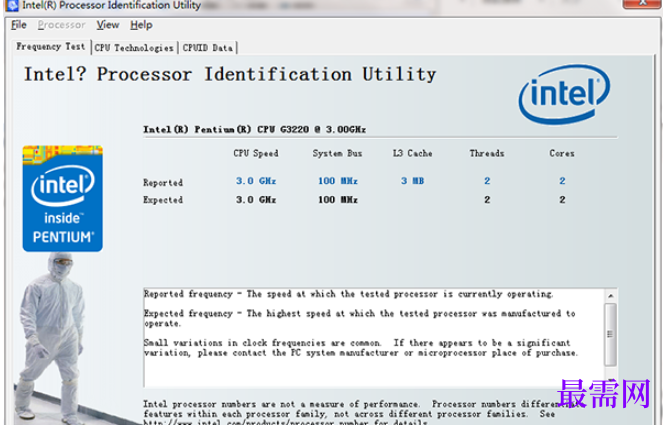
Task: Open the File menu
Action: coord(18,25)
